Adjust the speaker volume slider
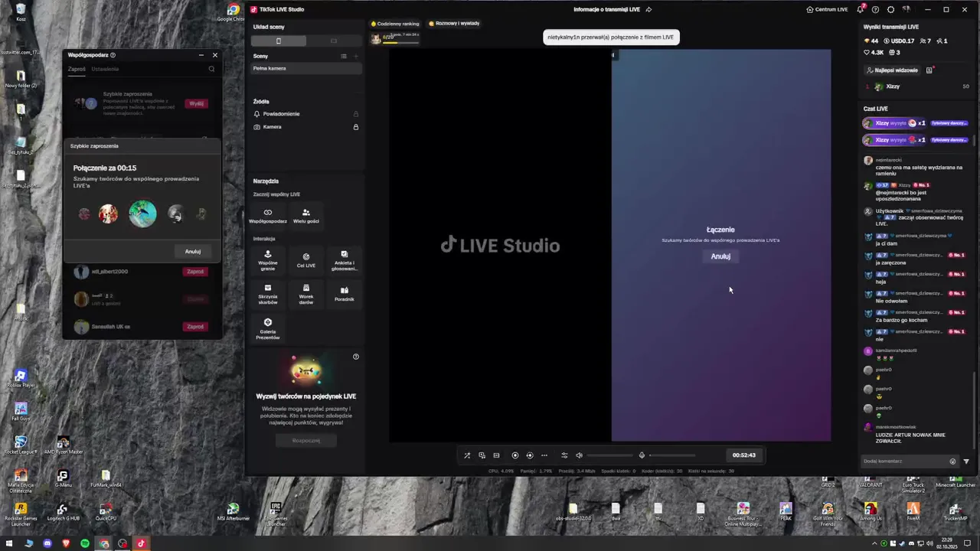The image size is (980, 551). 610,455
